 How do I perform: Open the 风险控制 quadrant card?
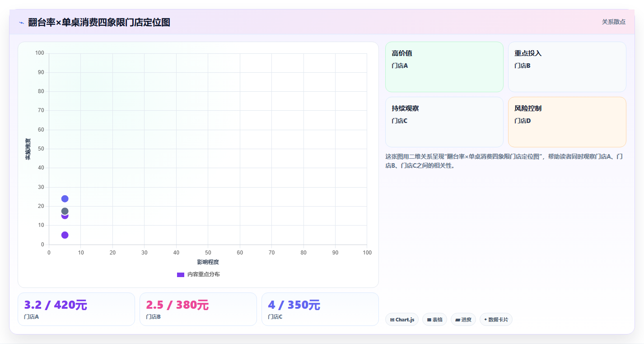tap(567, 122)
